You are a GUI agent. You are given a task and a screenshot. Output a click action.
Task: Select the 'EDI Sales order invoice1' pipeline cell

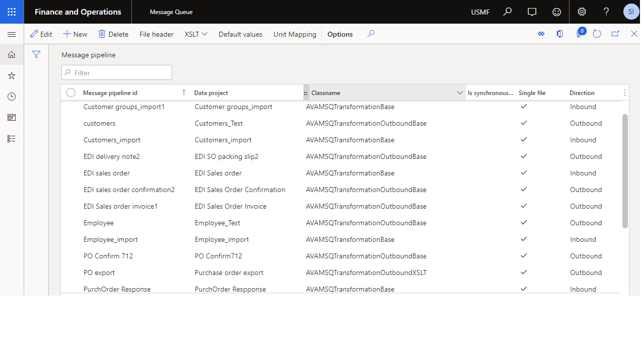pos(121,206)
